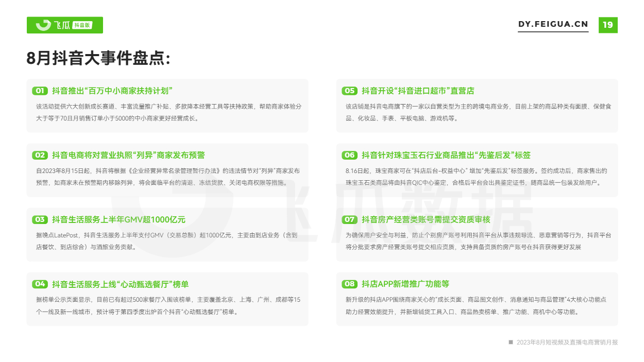This screenshot has width=644, height=362.
Task: Select heading 抖音开设“抖音进口超市”直营店
Action: pyautogui.click(x=418, y=91)
